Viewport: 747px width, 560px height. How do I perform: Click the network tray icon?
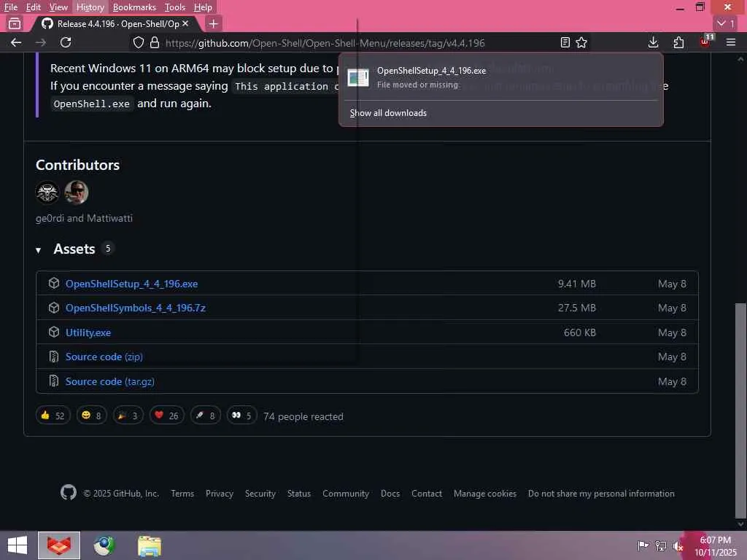pyautogui.click(x=660, y=545)
